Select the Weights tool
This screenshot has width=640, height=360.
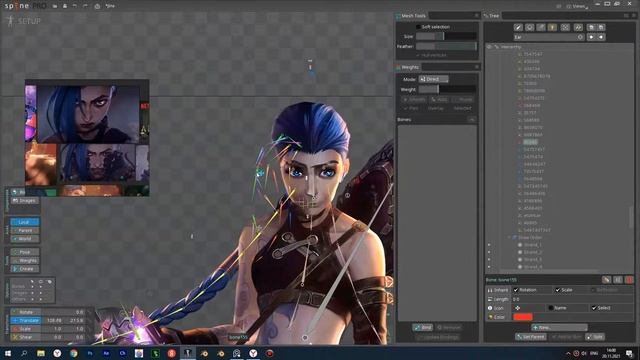tap(24, 260)
